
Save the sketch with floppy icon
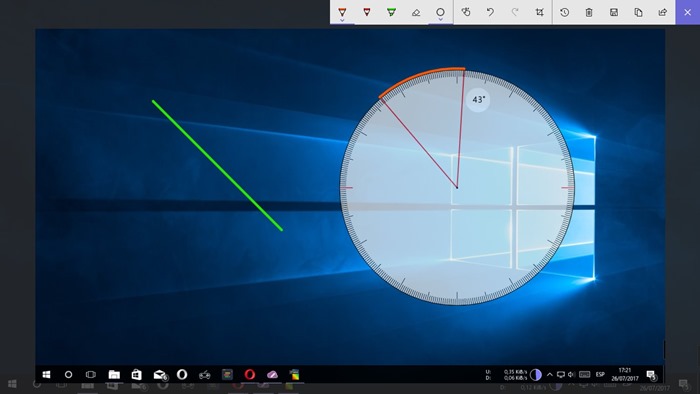(614, 12)
